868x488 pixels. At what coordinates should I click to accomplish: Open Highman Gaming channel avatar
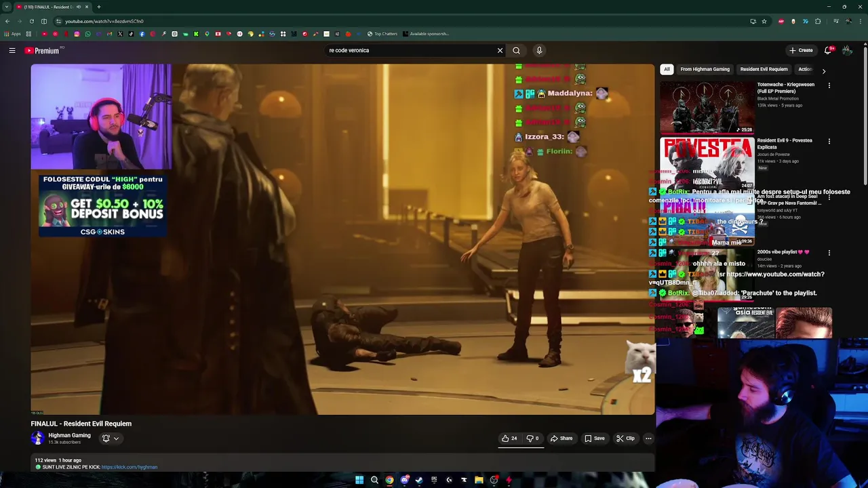pyautogui.click(x=37, y=438)
